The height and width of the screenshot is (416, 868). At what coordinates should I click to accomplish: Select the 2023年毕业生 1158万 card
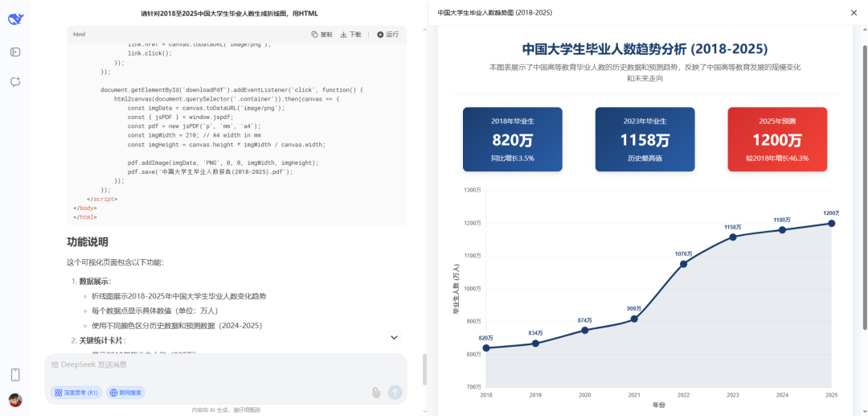[645, 139]
